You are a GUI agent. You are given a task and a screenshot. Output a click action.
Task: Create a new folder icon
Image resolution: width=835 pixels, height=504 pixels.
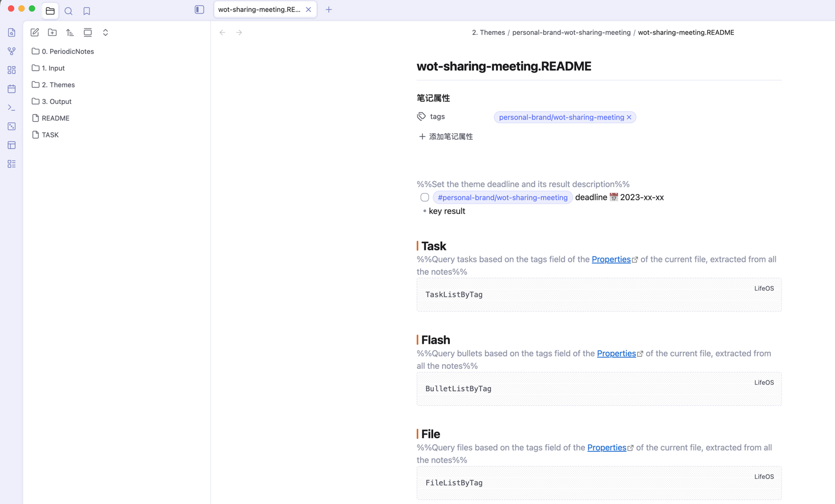(x=52, y=32)
